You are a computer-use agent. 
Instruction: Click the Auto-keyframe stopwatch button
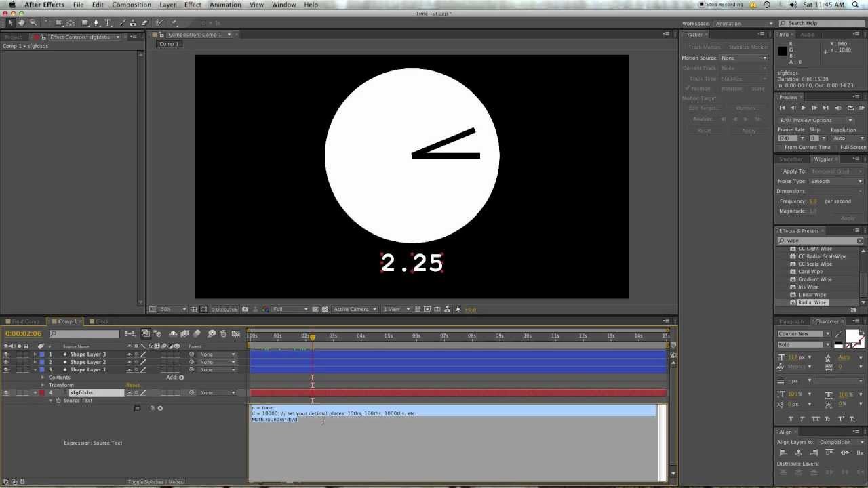click(223, 333)
